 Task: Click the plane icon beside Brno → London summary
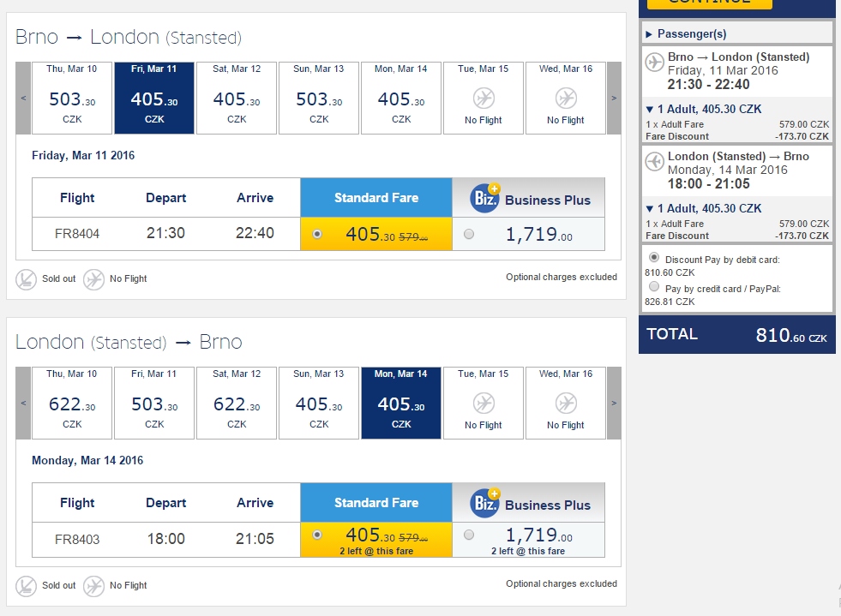pos(654,63)
